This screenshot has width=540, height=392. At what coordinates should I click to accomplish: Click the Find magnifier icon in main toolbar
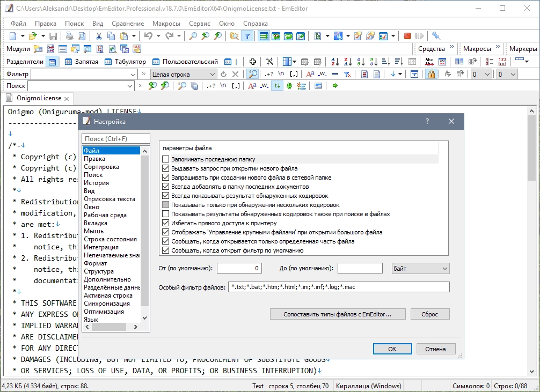coord(193,36)
